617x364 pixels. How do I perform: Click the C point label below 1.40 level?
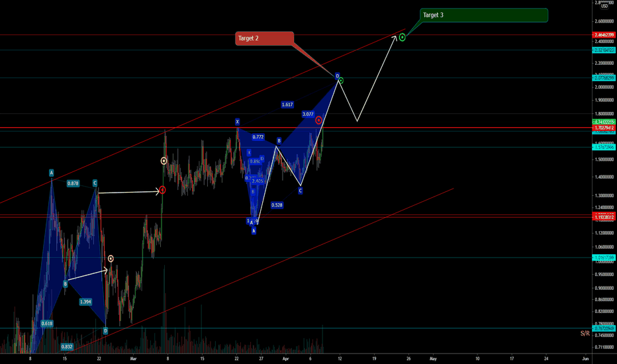[301, 191]
